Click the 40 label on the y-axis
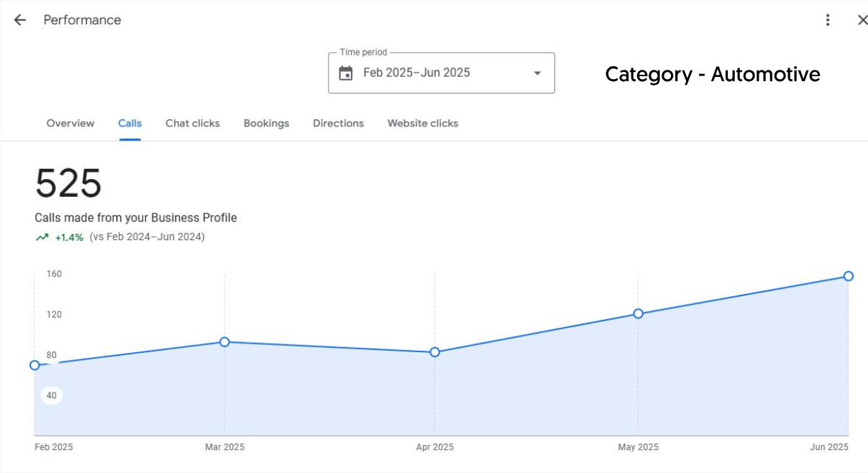This screenshot has width=868, height=473. [52, 395]
